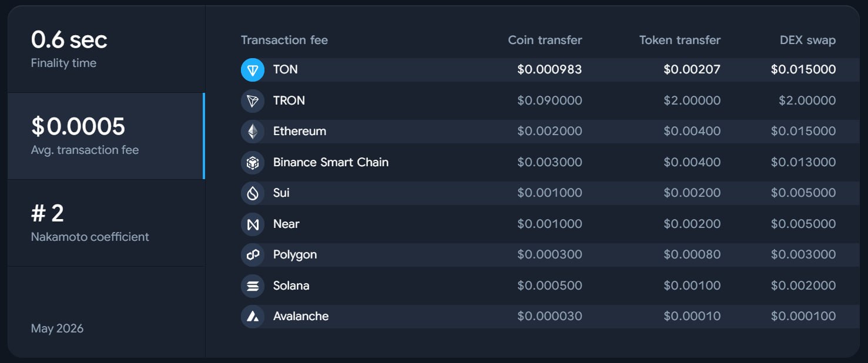
Task: Click the DEX swap column header
Action: click(x=807, y=40)
